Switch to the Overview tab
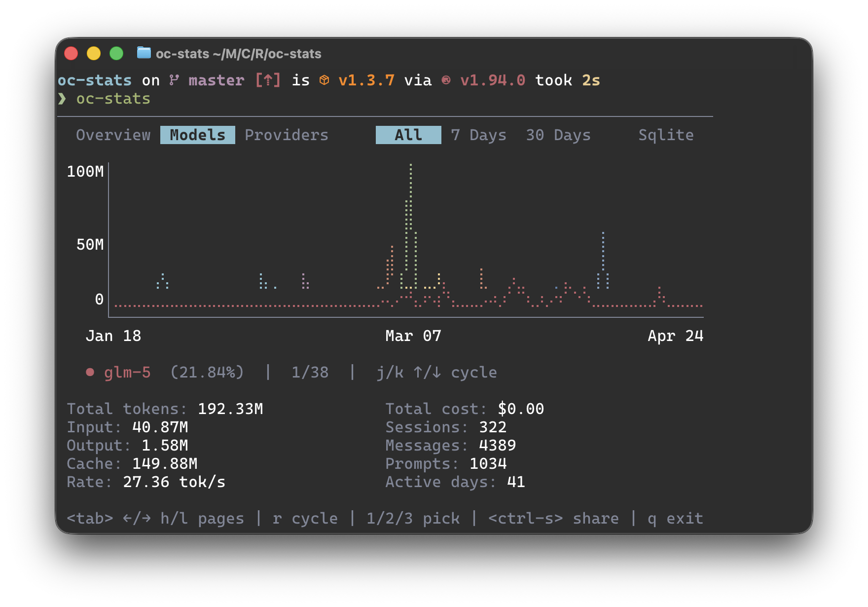 pos(113,135)
